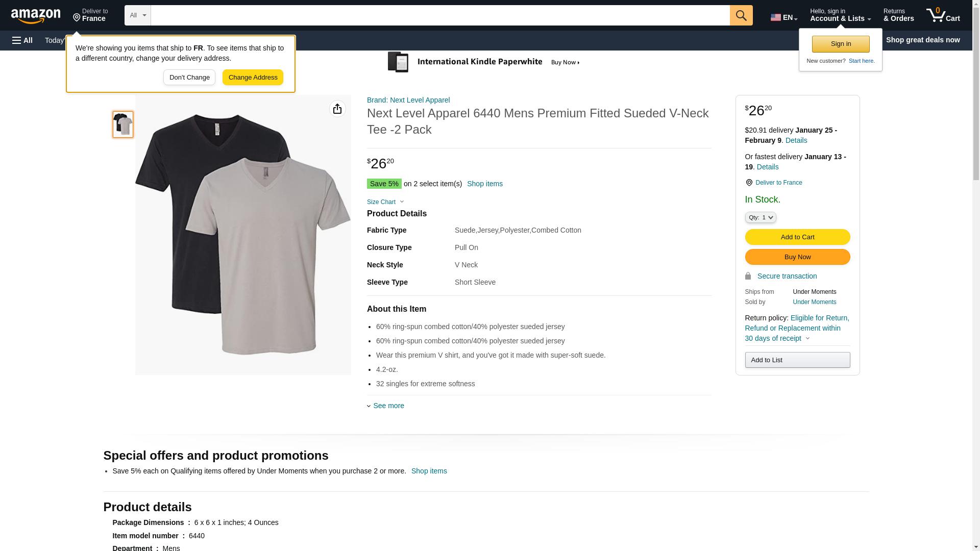Open the All hamburger menu

(22, 40)
